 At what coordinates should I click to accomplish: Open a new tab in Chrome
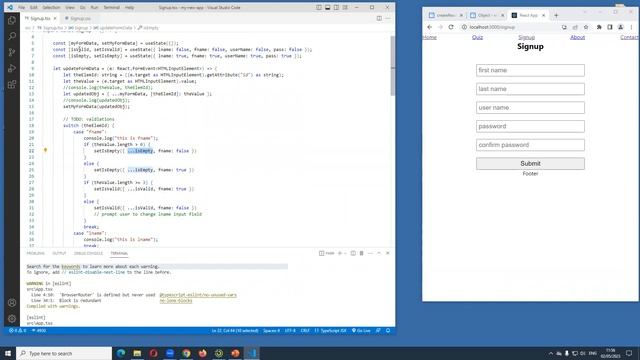(556, 16)
